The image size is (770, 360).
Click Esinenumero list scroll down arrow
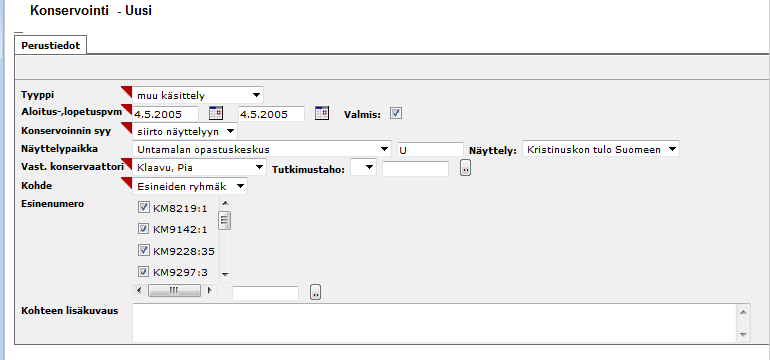coord(225,274)
